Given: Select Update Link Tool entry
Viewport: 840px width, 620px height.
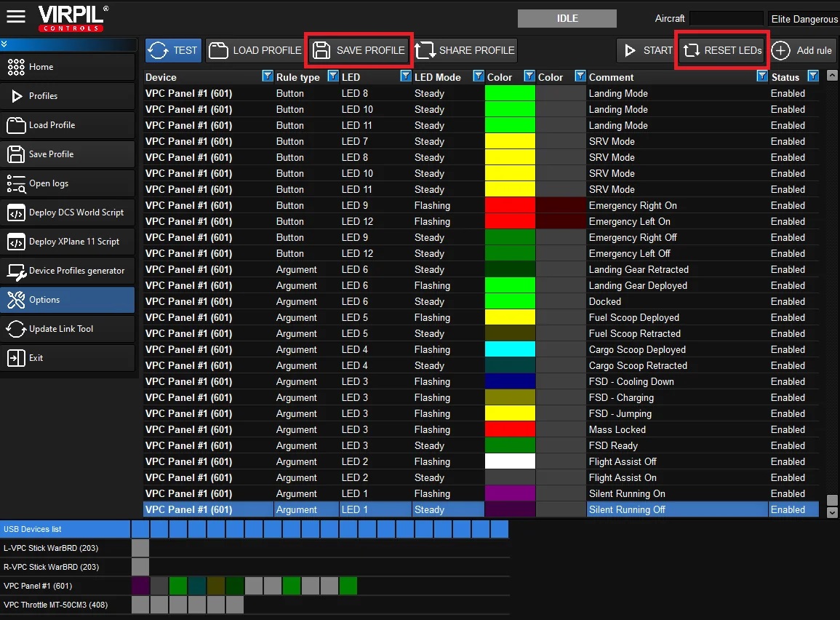Looking at the screenshot, I should tap(68, 329).
